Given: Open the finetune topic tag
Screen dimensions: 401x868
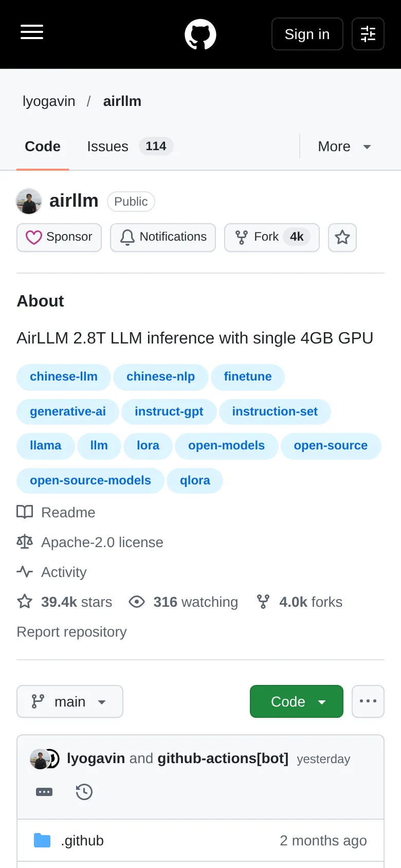Looking at the screenshot, I should [x=248, y=377].
